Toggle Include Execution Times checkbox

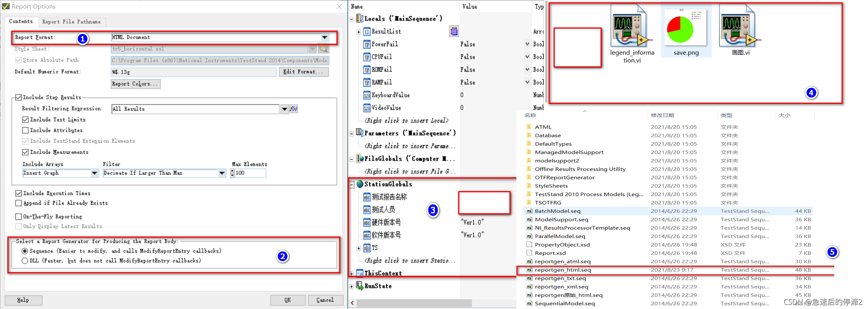pyautogui.click(x=19, y=193)
